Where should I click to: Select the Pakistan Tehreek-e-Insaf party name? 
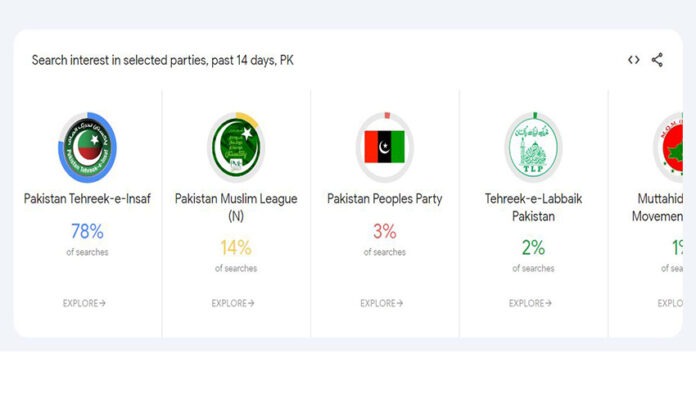click(87, 199)
